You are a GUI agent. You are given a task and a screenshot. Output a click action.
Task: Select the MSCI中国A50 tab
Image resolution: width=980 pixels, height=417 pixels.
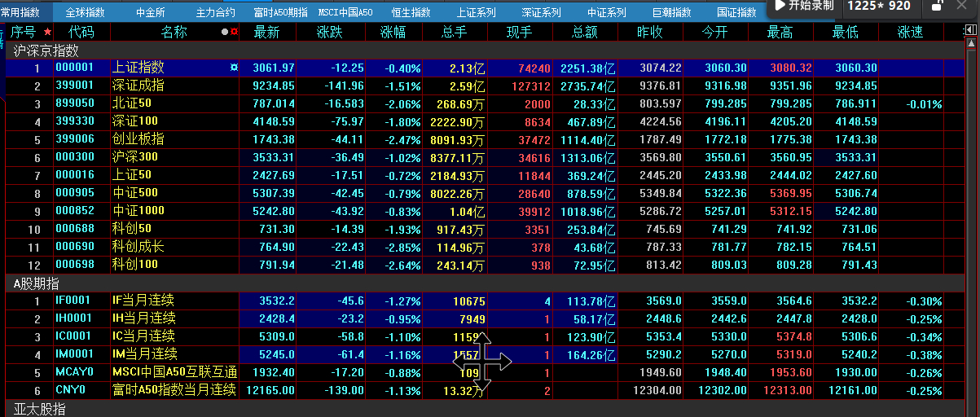pyautogui.click(x=345, y=12)
